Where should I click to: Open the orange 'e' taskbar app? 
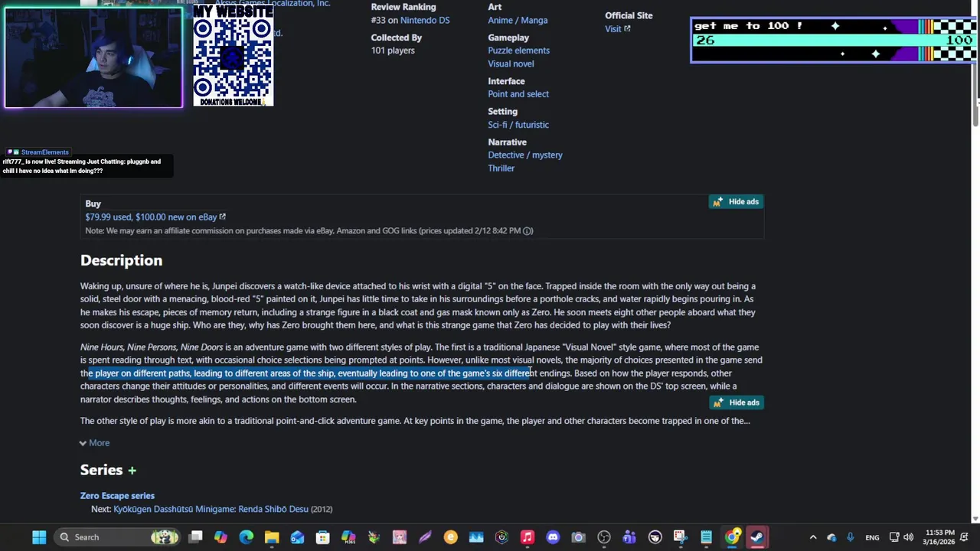pyautogui.click(x=450, y=537)
